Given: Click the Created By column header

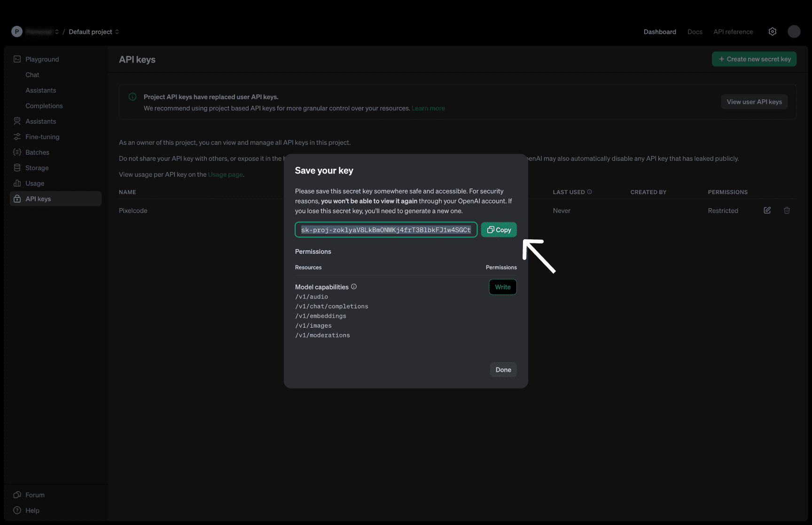Looking at the screenshot, I should pyautogui.click(x=648, y=192).
